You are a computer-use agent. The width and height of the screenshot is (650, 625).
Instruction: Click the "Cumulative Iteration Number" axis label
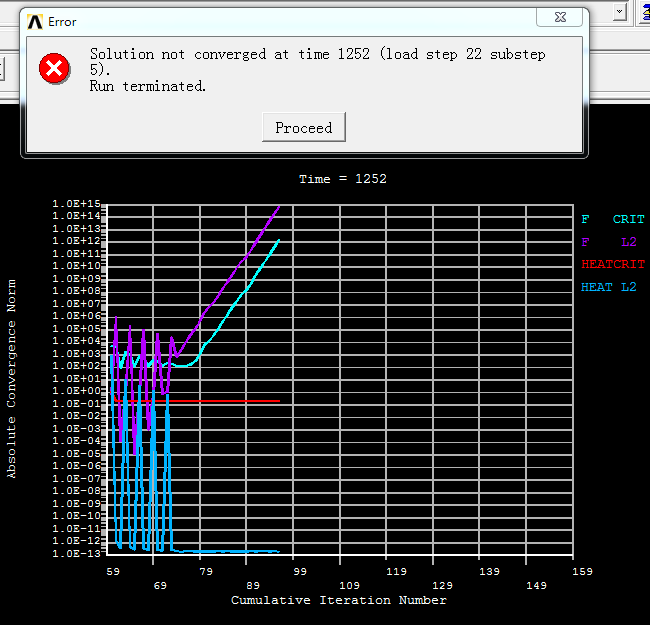coord(339,600)
